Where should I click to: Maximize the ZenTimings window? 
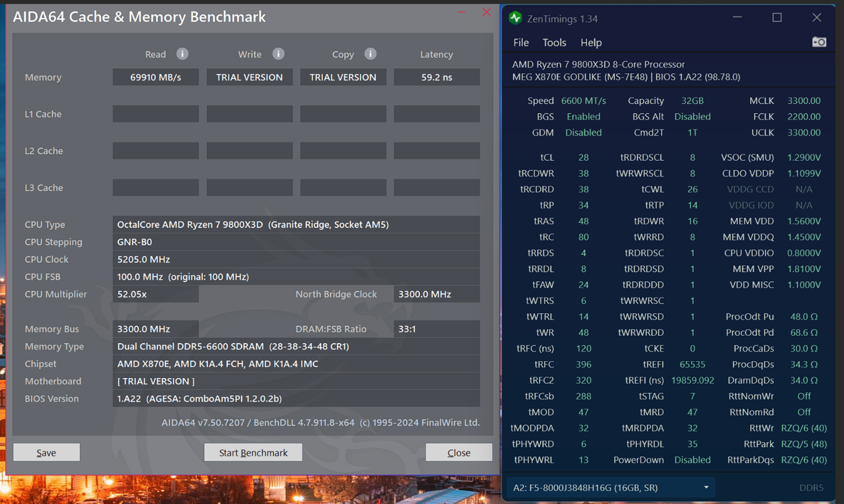(777, 17)
